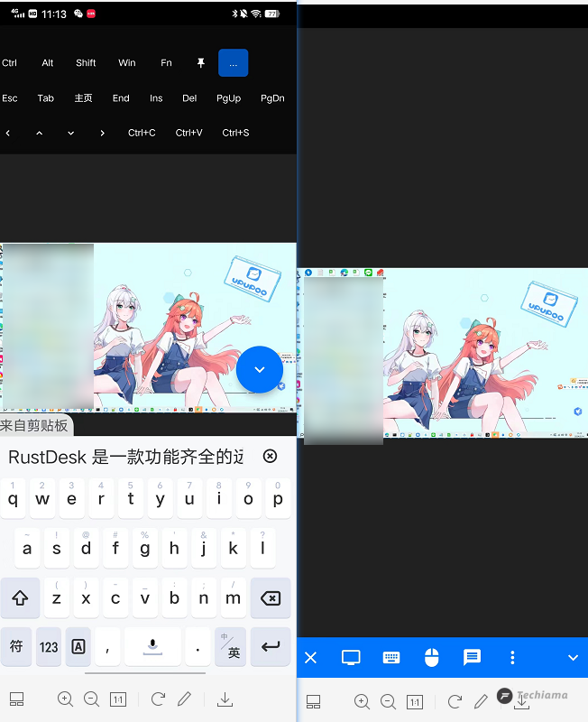Zoom in using magnifier below the blue toolbar
This screenshot has width=588, height=722.
point(363,702)
